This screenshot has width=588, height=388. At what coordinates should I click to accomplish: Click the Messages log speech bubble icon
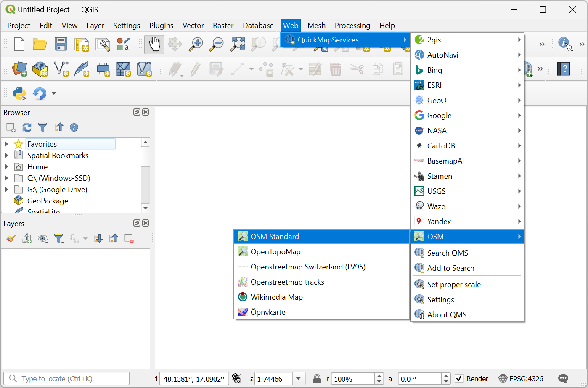coord(563,379)
